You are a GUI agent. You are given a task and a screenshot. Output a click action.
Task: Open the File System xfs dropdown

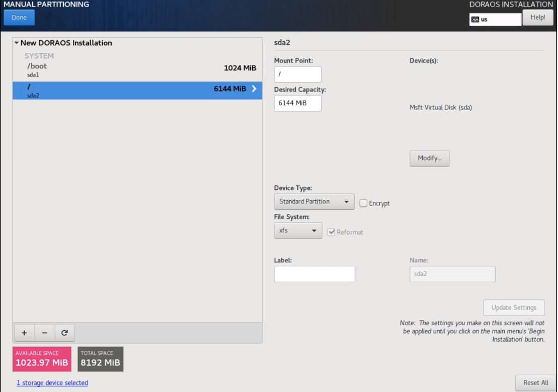[x=298, y=231]
